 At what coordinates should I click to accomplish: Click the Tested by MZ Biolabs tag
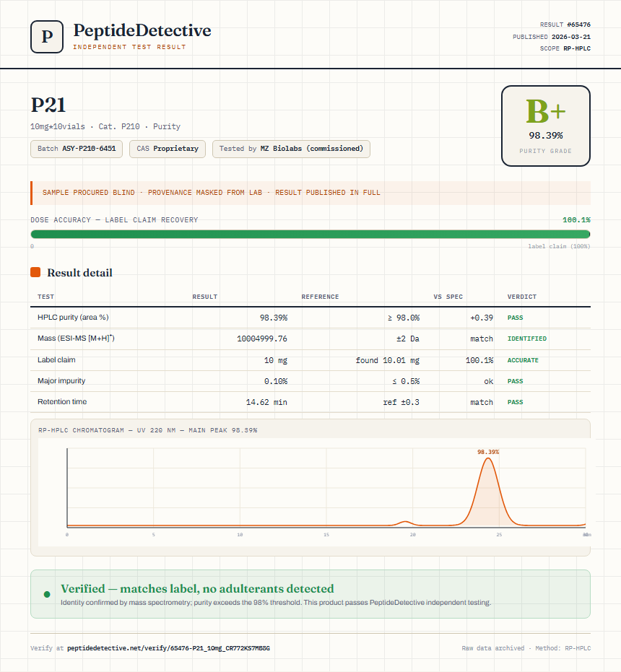(x=291, y=149)
